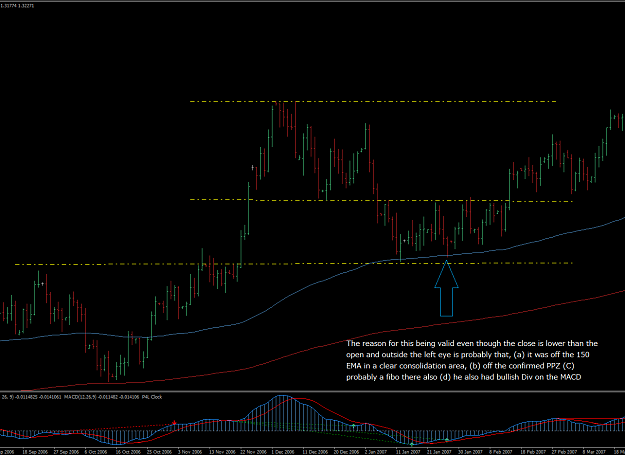Select the annotation text mentioning '150 EMA'
625x455 pixels.
[472, 360]
